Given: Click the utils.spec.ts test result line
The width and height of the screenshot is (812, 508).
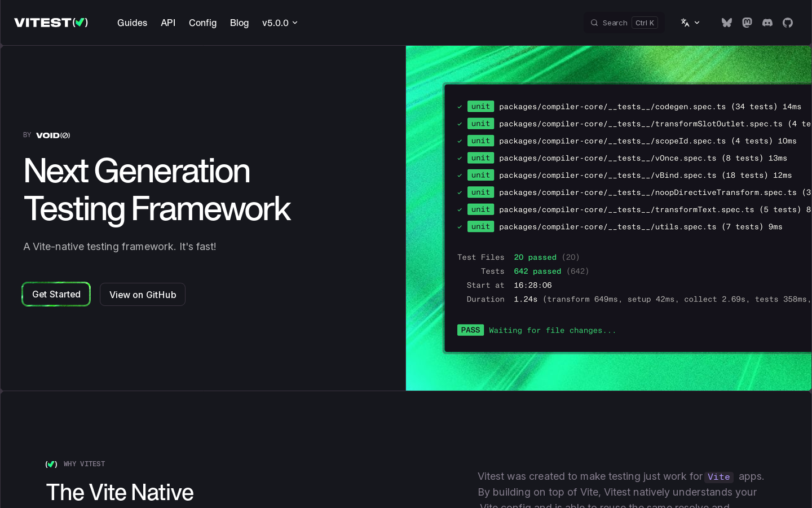Looking at the screenshot, I should tap(620, 226).
